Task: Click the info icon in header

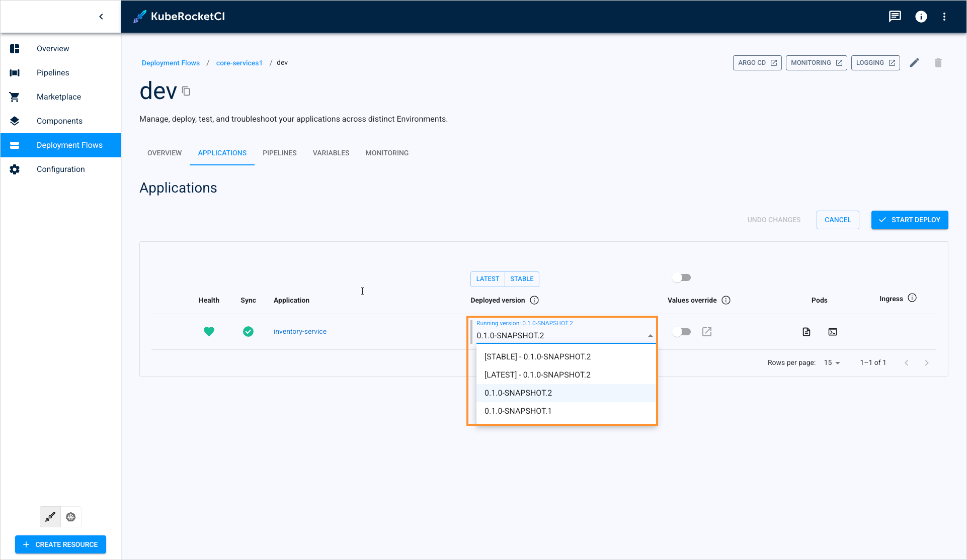Action: click(x=921, y=17)
